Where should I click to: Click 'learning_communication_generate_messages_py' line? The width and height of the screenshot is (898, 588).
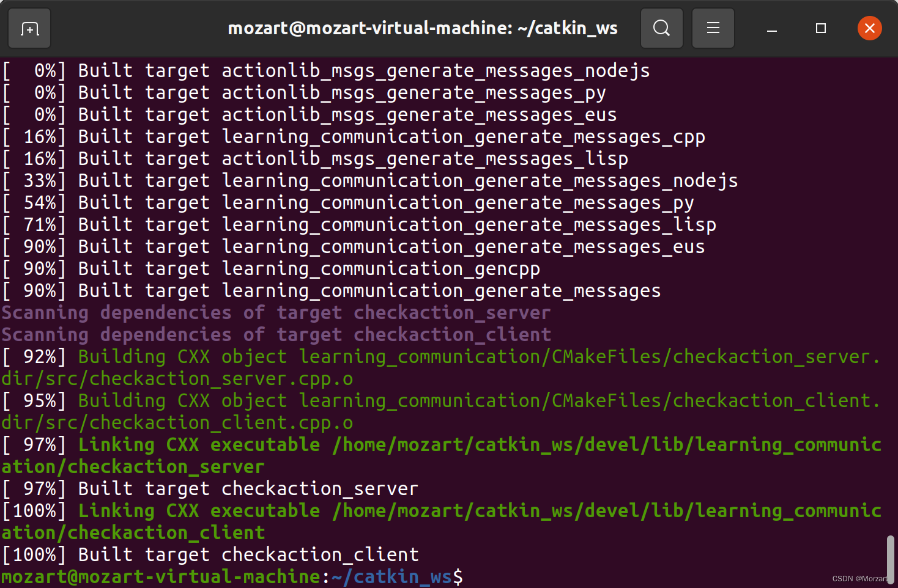point(348,203)
